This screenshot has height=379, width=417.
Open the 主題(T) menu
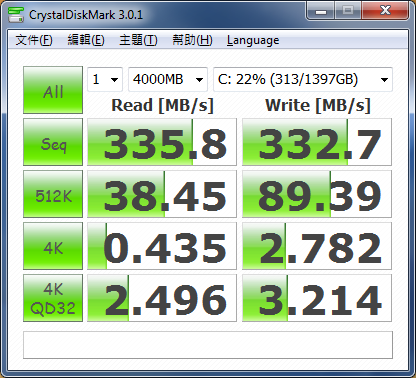pyautogui.click(x=138, y=40)
